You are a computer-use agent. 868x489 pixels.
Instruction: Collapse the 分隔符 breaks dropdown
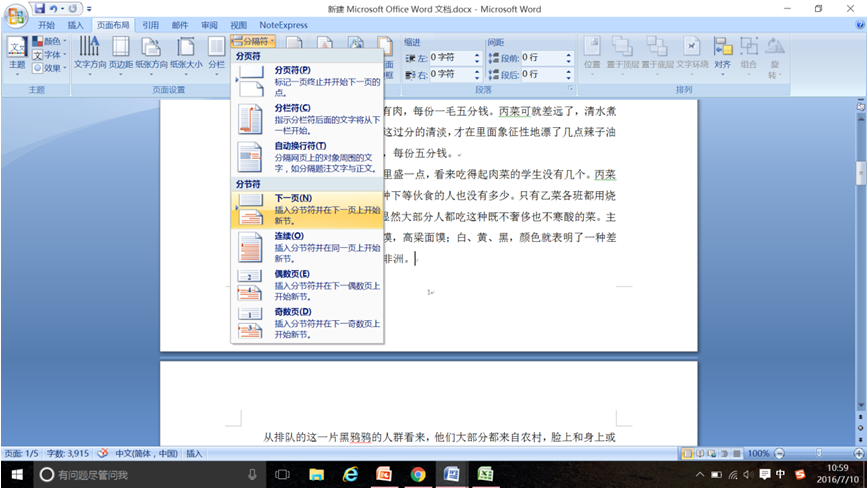click(253, 41)
